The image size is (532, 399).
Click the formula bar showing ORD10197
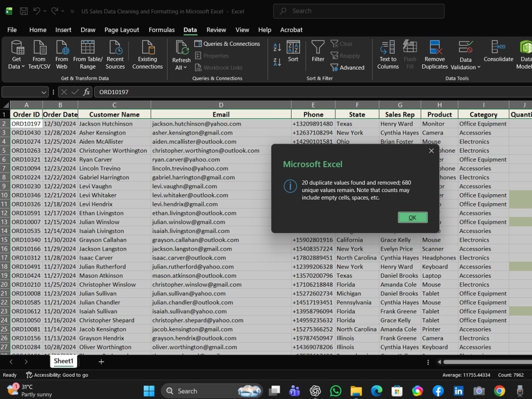313,92
